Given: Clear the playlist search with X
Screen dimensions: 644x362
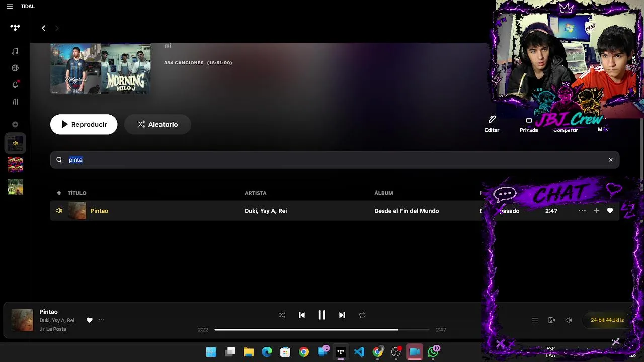Looking at the screenshot, I should (611, 160).
